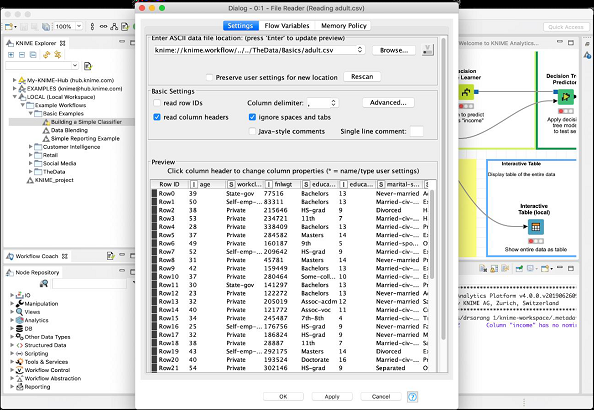Click OK to confirm dialog

coord(283,396)
